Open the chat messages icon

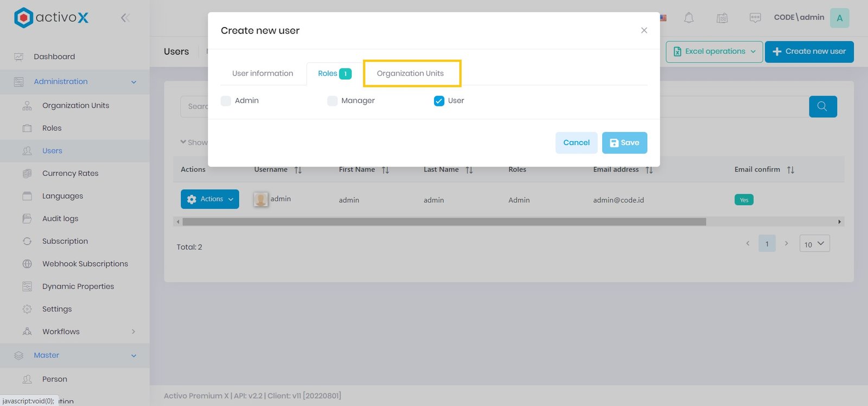coord(755,18)
